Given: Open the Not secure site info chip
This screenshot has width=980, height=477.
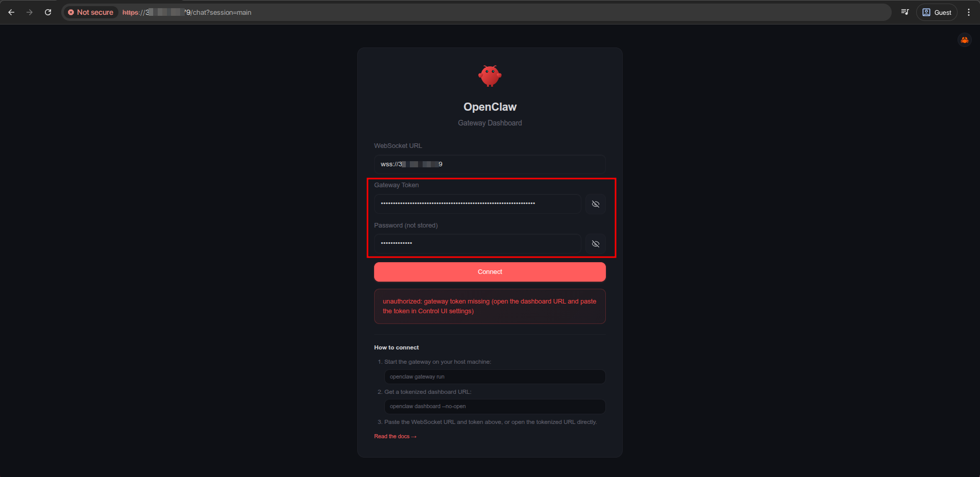Looking at the screenshot, I should [x=91, y=12].
